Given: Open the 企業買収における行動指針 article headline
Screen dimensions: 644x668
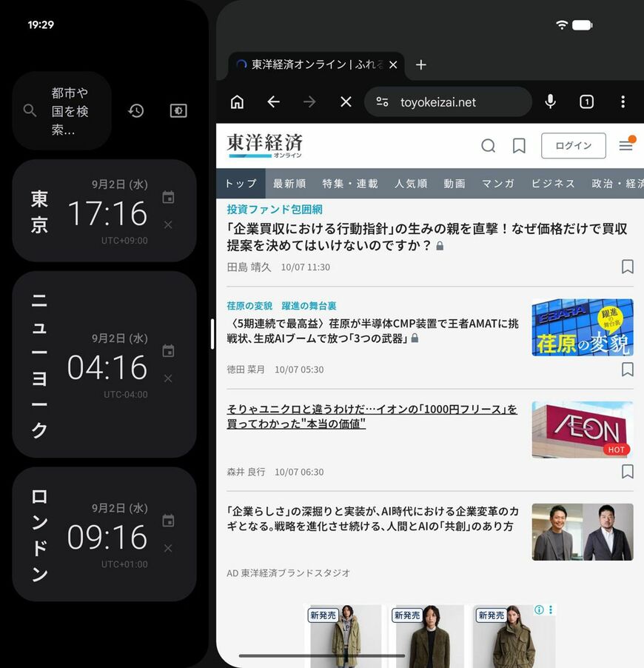Looking at the screenshot, I should [x=427, y=237].
